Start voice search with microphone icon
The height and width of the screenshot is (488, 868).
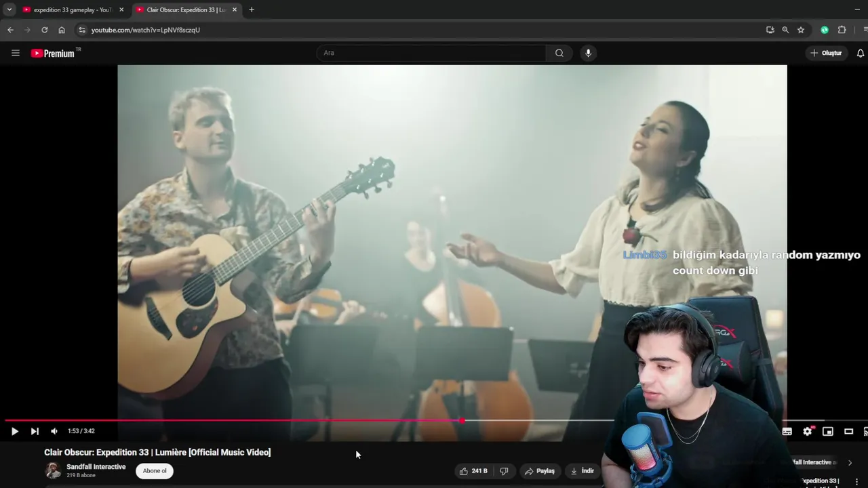588,53
